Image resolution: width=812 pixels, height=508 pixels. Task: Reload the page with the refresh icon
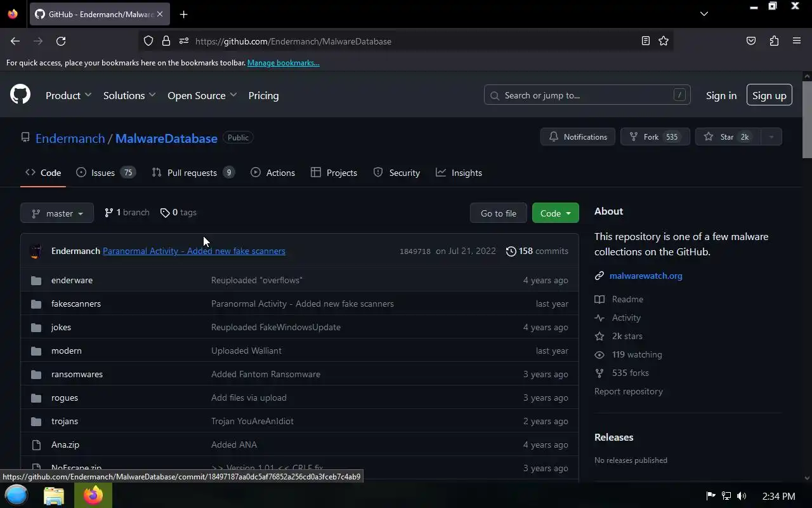61,41
